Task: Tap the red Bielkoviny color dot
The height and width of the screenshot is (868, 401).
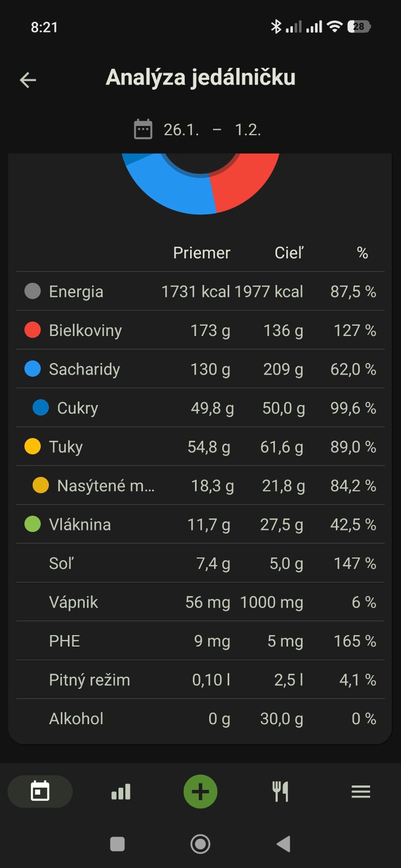Action: (x=33, y=330)
